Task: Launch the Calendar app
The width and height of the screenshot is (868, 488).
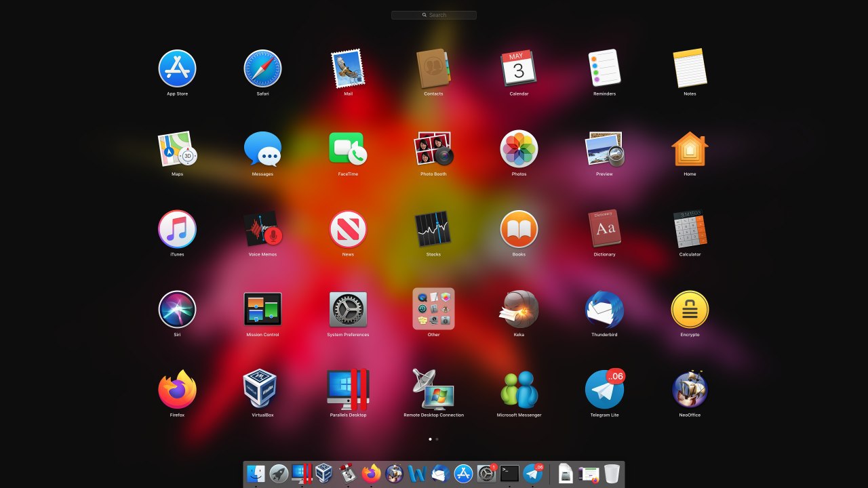Action: coord(519,68)
